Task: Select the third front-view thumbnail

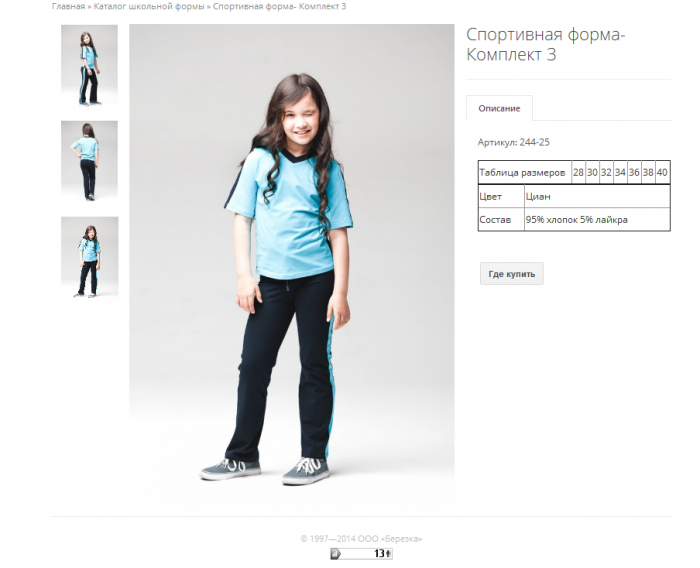Action: (90, 257)
